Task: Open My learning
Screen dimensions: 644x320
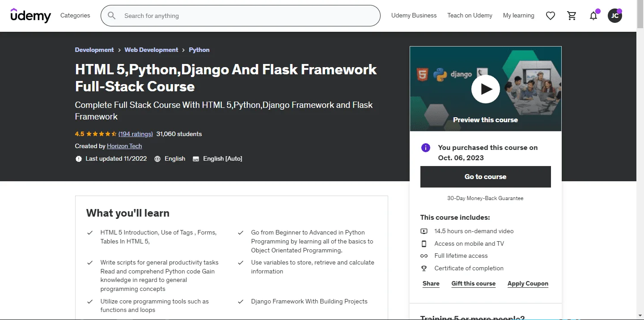Action: tap(518, 16)
